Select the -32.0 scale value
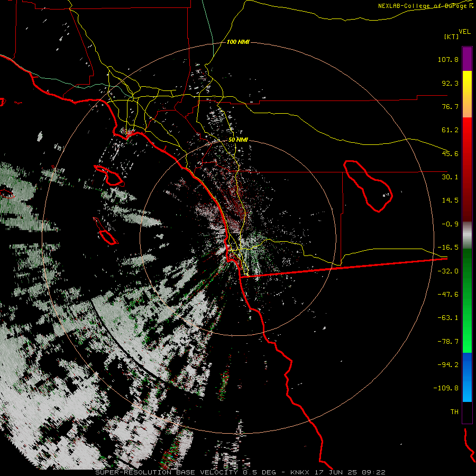 [448, 271]
